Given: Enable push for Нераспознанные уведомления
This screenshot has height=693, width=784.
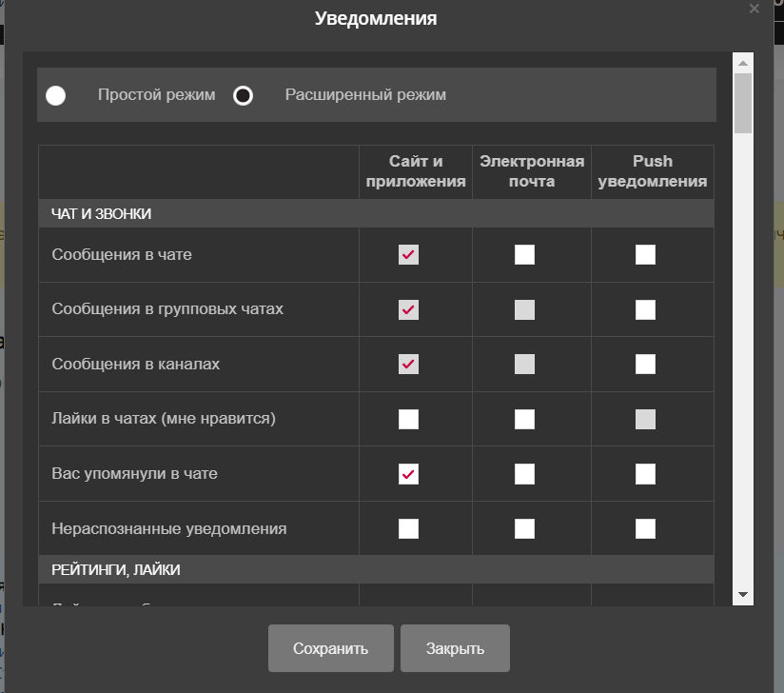Looking at the screenshot, I should pyautogui.click(x=645, y=528).
